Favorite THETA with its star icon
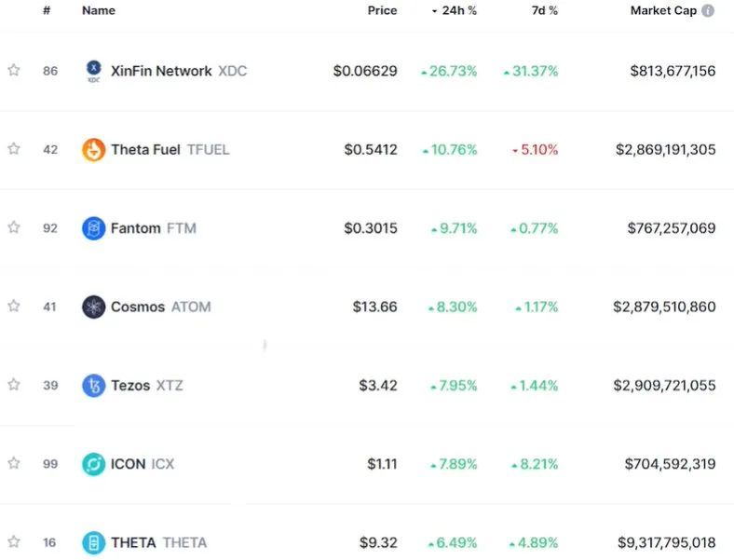The image size is (734, 560). click(x=14, y=542)
